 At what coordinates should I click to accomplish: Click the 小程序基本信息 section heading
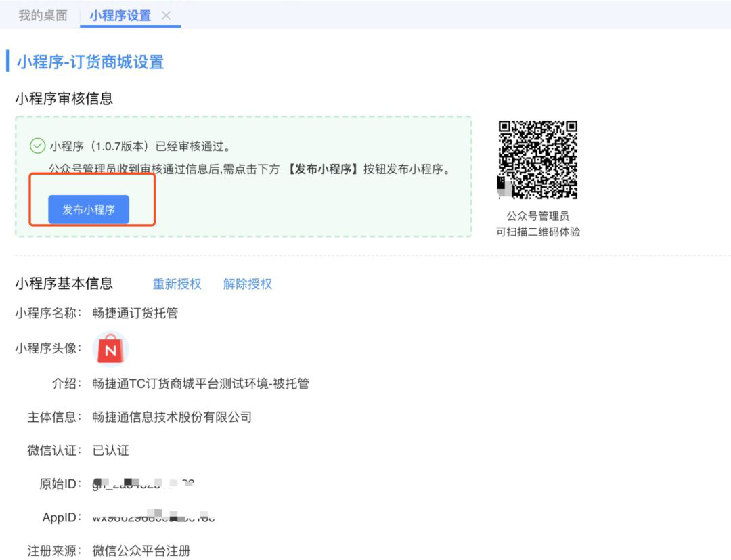64,284
